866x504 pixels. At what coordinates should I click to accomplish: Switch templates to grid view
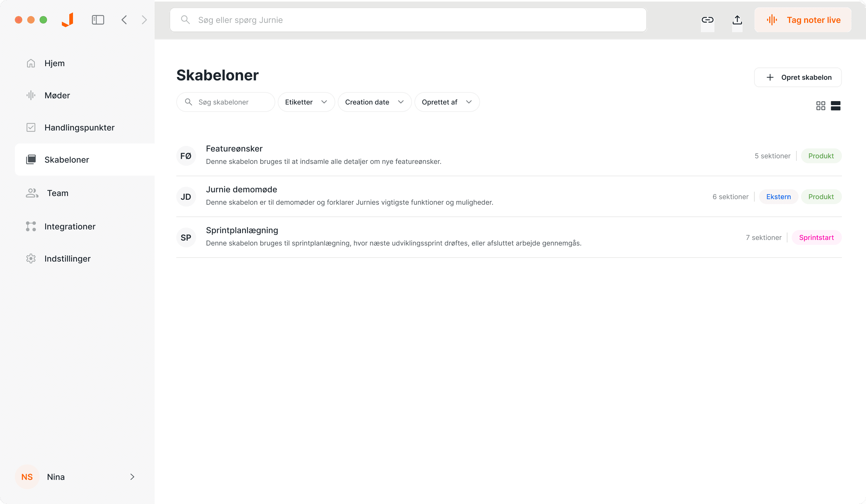[821, 105]
